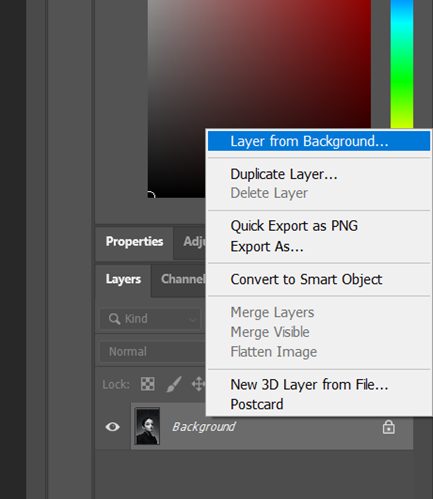Hide the Background layer with eye icon
Viewport: 433px width, 499px height.
112,427
